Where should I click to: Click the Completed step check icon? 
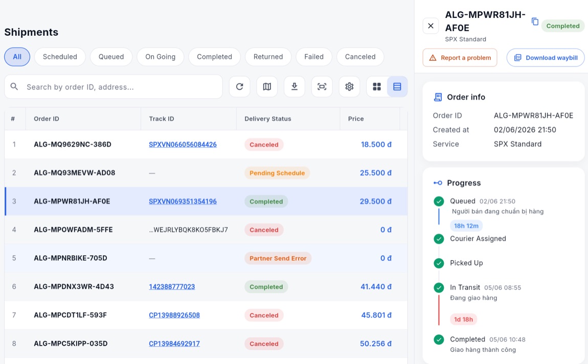pos(439,339)
